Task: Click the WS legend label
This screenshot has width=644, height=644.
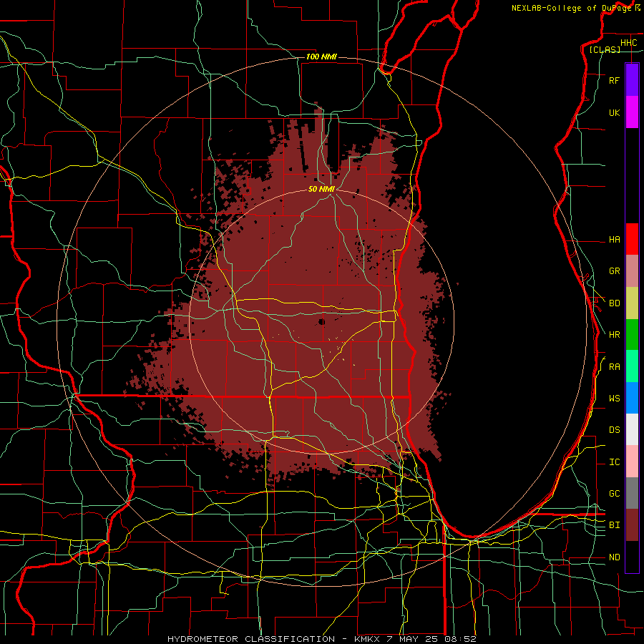Action: (614, 398)
